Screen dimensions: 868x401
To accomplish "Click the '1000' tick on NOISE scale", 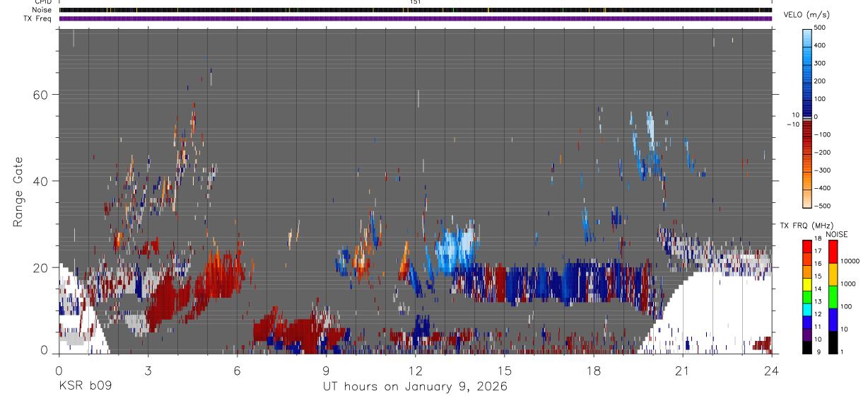I will click(x=848, y=283).
